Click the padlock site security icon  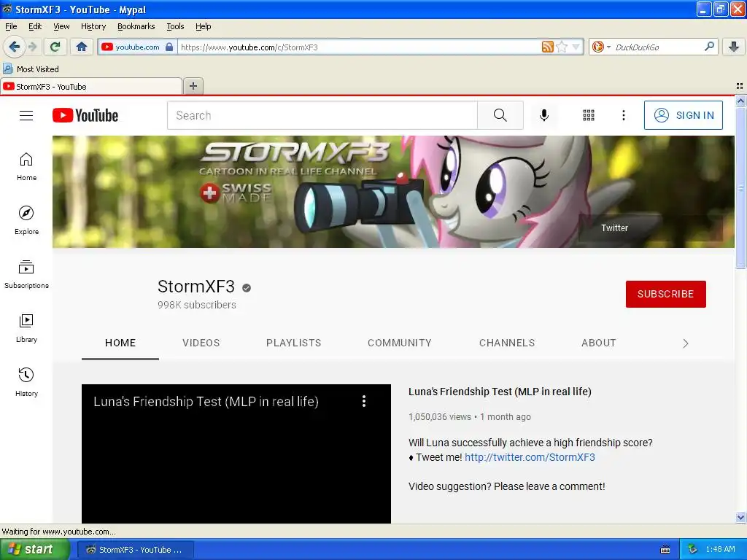click(x=169, y=47)
